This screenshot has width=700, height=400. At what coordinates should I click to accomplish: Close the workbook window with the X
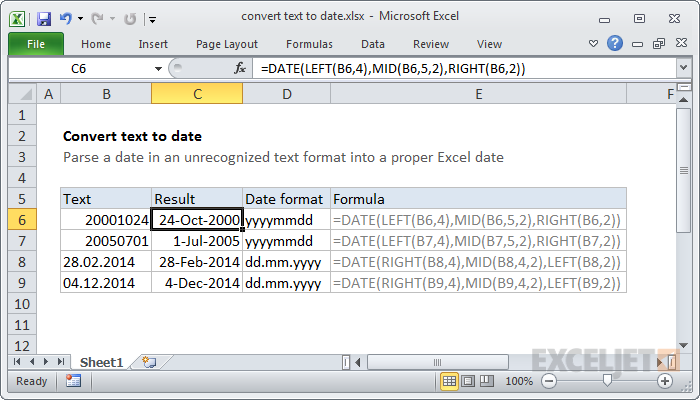[681, 43]
